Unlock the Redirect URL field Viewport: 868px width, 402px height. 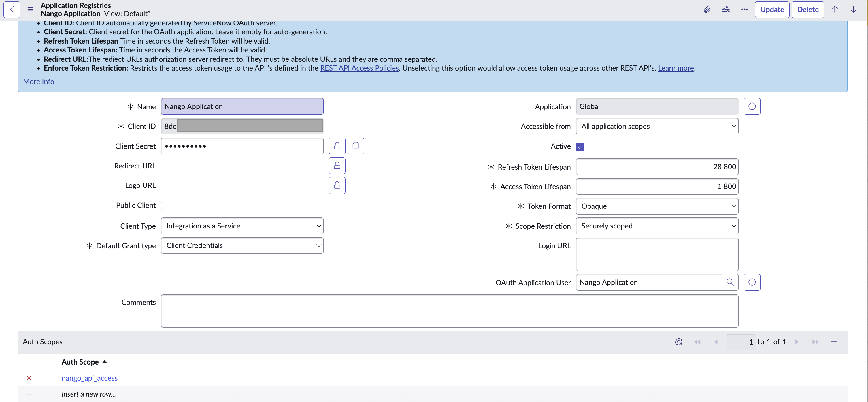(x=337, y=166)
